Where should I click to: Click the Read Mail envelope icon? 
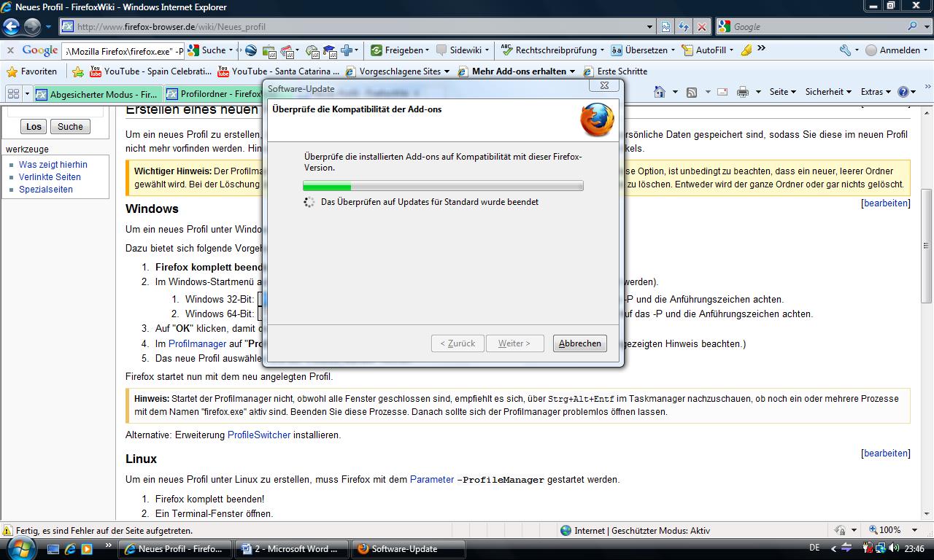point(722,92)
